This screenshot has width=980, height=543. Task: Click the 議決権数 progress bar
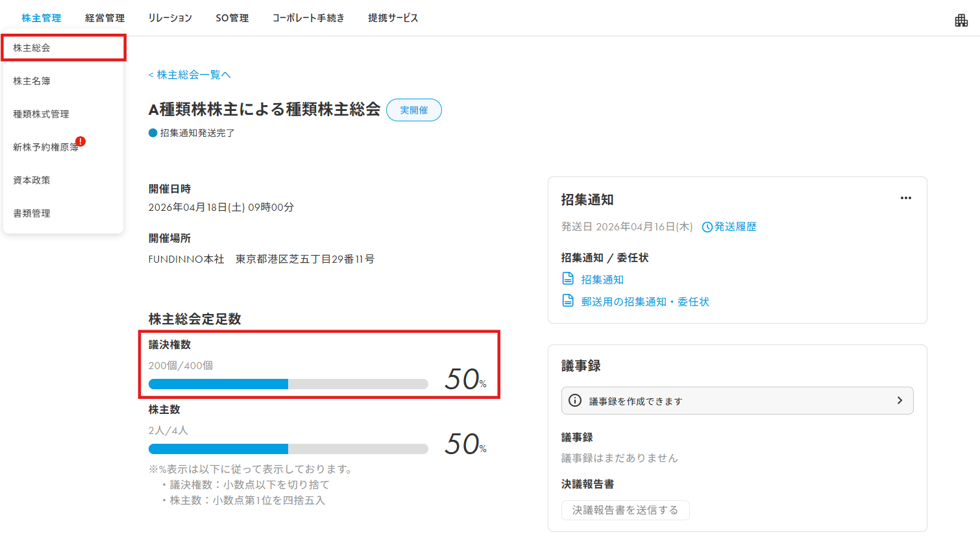tap(288, 384)
